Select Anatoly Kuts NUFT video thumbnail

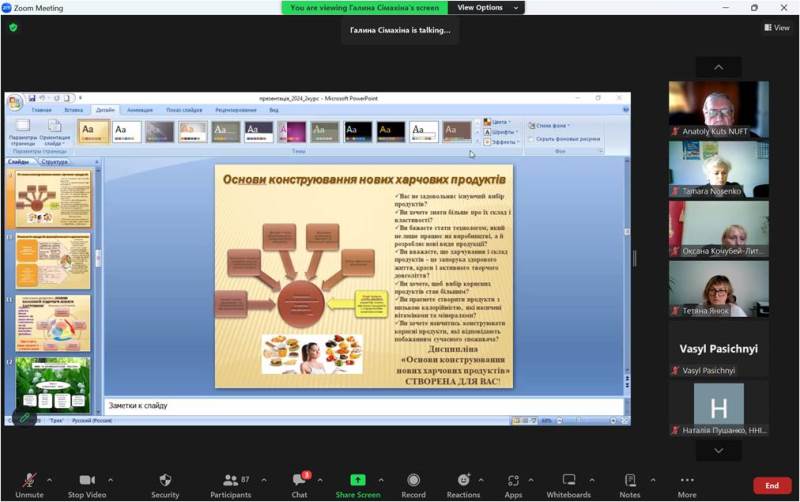[718, 109]
